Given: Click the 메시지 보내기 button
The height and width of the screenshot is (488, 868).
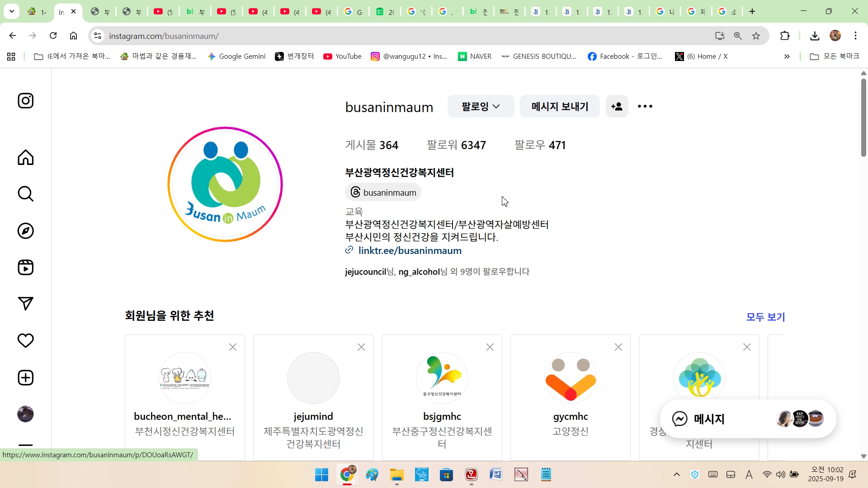Looking at the screenshot, I should [559, 107].
